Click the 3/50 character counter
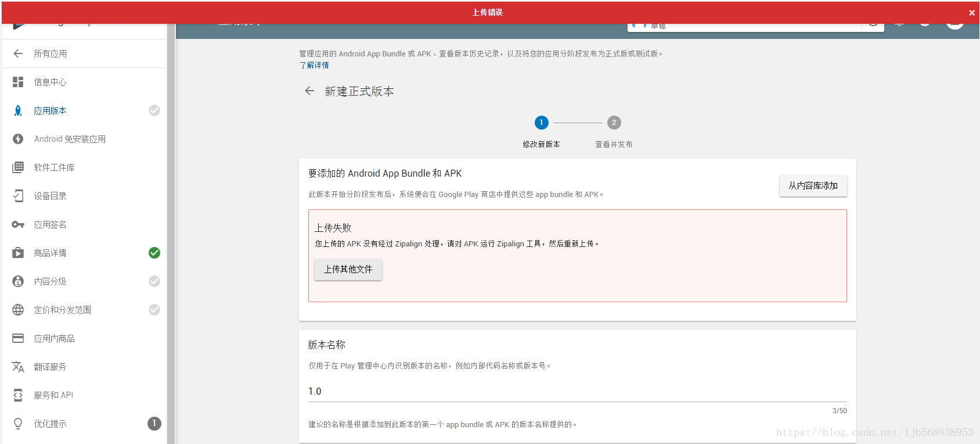Screen dimensions: 980x444 840,411
